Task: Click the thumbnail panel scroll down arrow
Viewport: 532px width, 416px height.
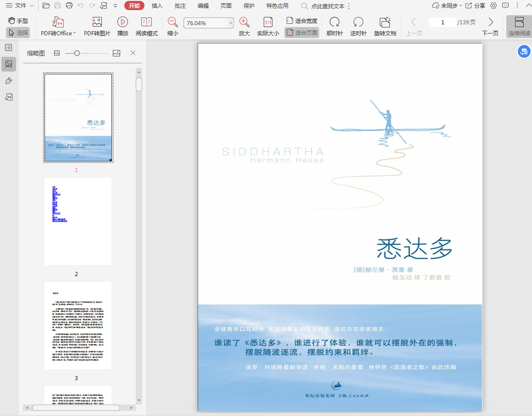Action: [139, 400]
